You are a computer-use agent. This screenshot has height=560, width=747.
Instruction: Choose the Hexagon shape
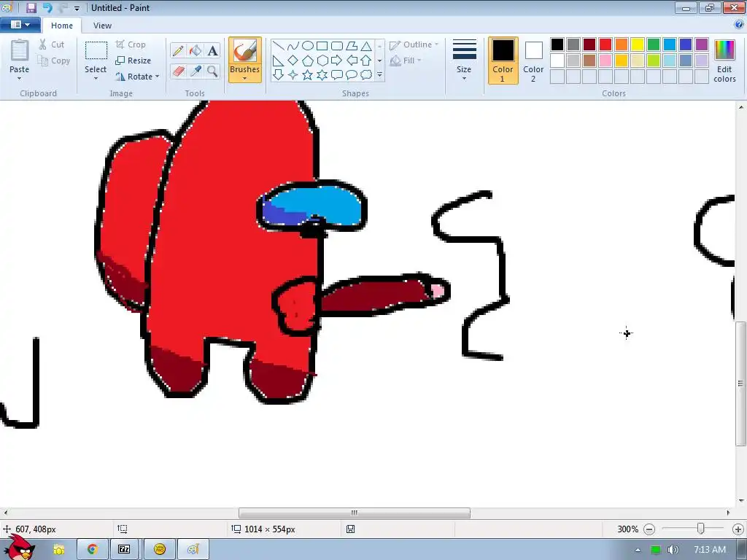pos(322,61)
